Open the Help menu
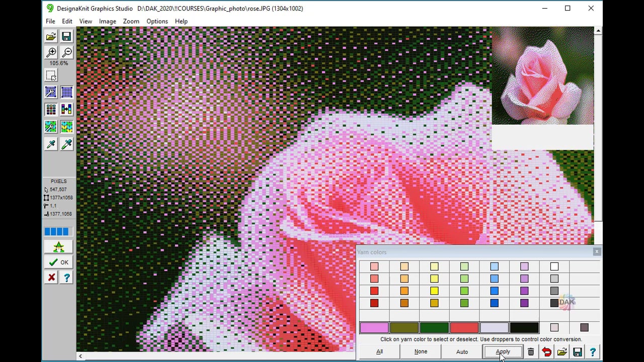 point(181,21)
